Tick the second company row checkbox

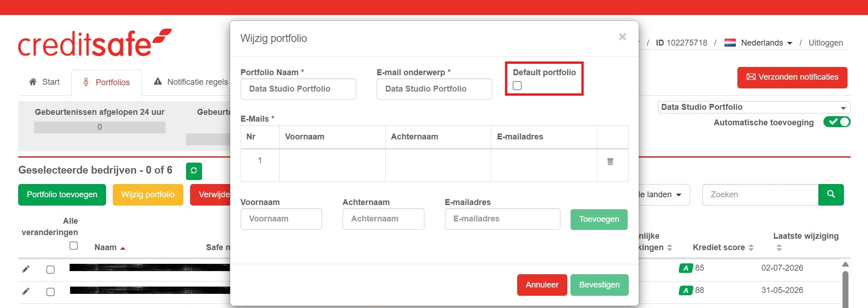[50, 292]
